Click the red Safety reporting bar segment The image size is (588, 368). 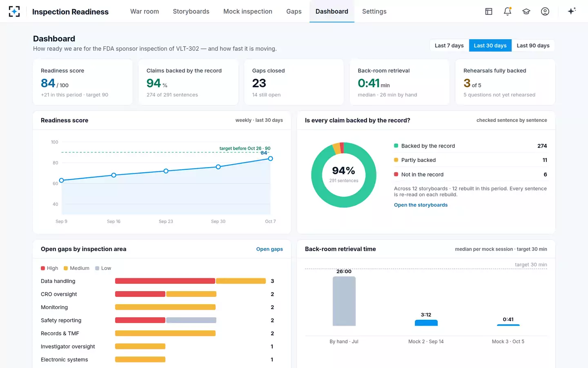pyautogui.click(x=140, y=320)
